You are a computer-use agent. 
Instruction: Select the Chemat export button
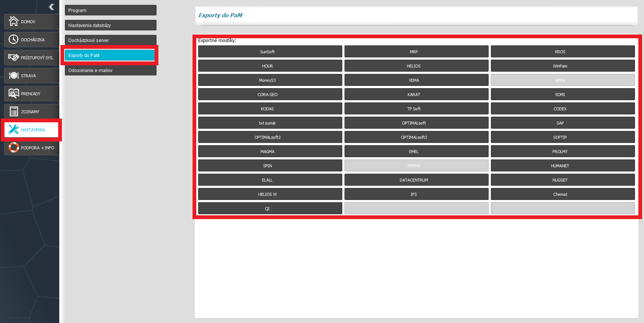563,194
